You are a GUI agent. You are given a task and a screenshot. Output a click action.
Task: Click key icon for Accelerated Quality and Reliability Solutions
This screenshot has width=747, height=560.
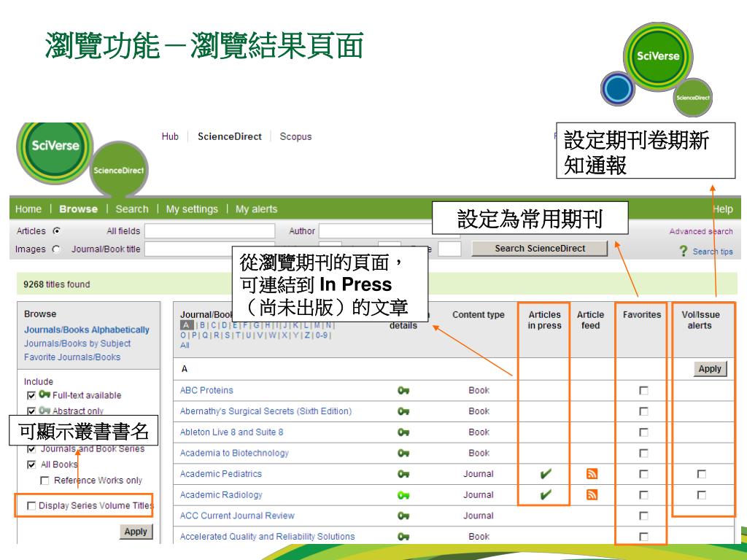point(403,537)
